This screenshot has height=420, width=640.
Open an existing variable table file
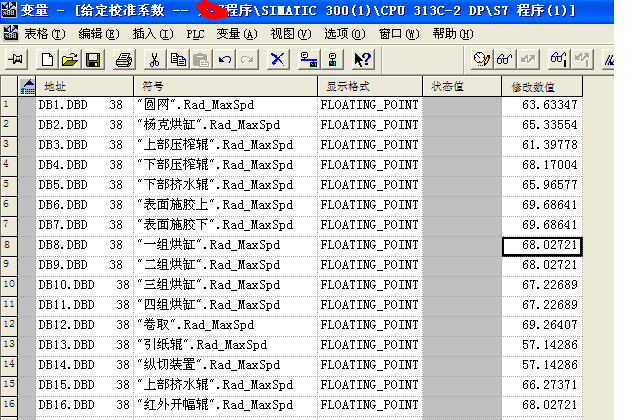pyautogui.click(x=70, y=60)
